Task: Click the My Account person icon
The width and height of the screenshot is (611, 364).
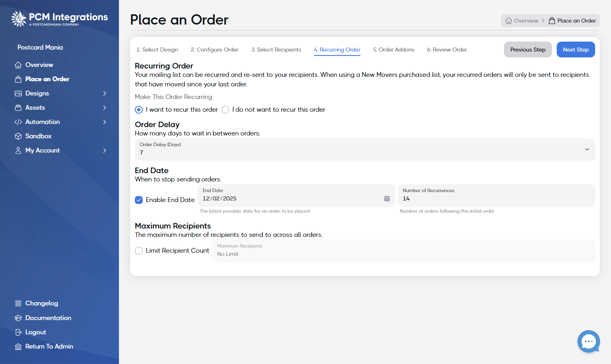Action: click(x=18, y=151)
